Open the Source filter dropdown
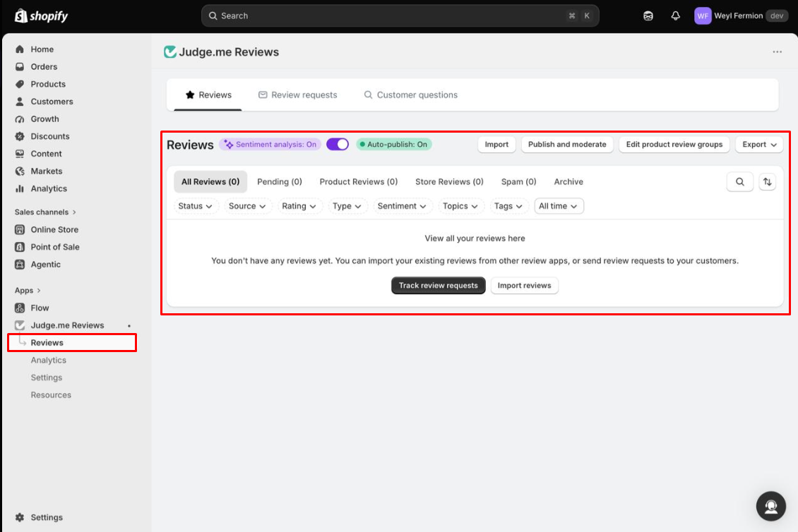This screenshot has width=798, height=532. pyautogui.click(x=247, y=206)
